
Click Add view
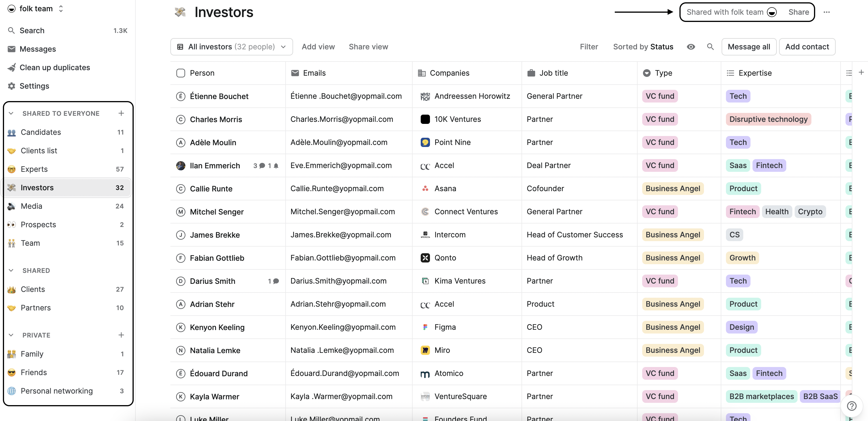click(x=318, y=46)
